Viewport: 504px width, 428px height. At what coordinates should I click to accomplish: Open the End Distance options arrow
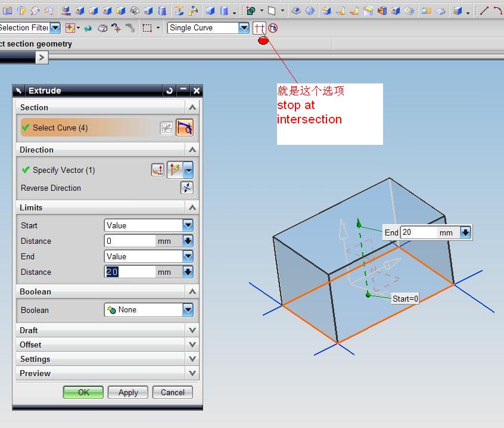pos(188,272)
